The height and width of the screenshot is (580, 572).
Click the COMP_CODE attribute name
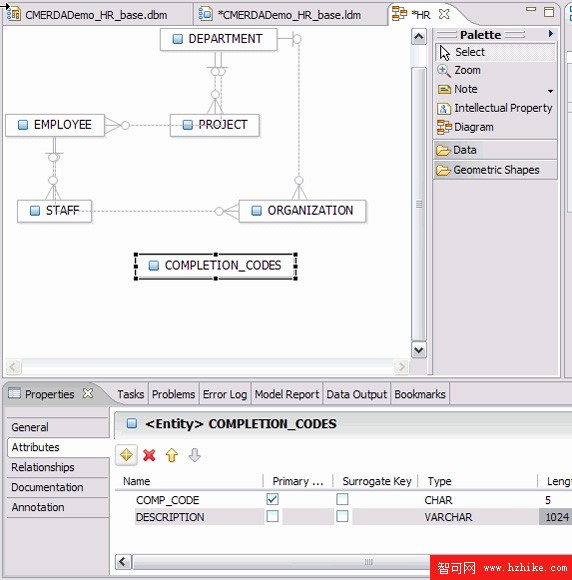168,500
